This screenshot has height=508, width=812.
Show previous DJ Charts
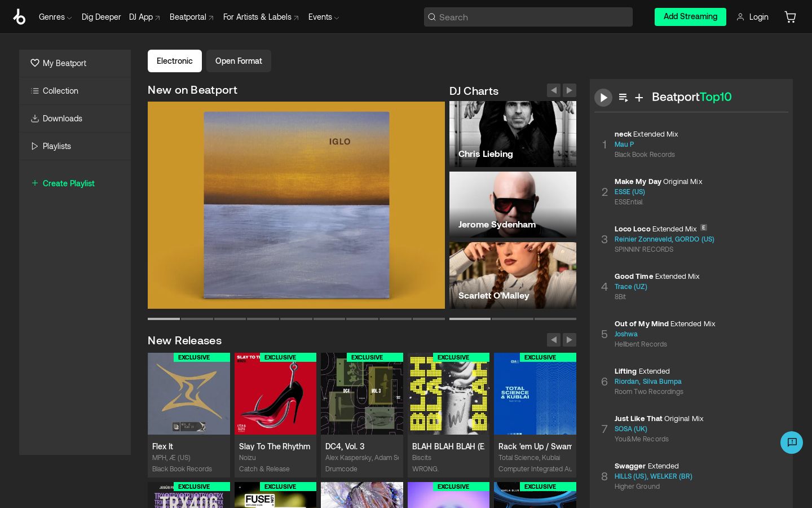554,90
